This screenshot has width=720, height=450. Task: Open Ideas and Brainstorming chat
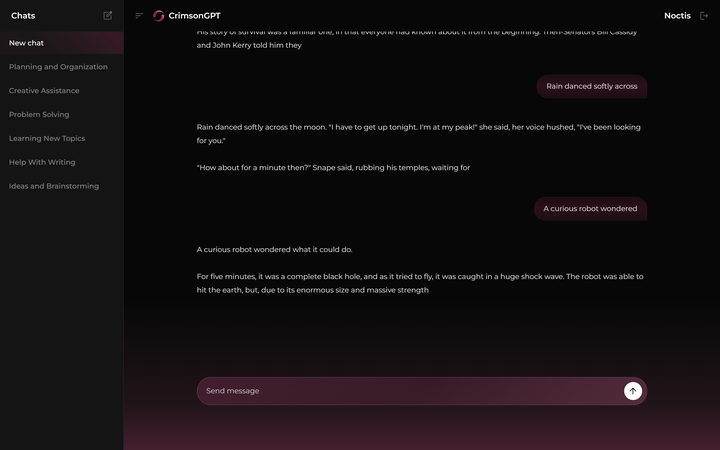(54, 186)
